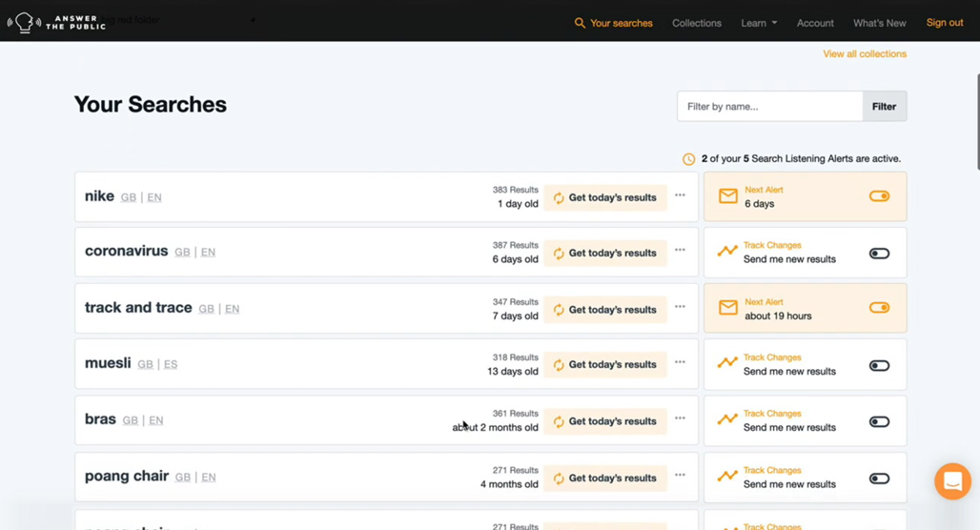Viewport: 980px width, 530px height.
Task: Click the GB label beside track and trace
Action: tap(206, 309)
